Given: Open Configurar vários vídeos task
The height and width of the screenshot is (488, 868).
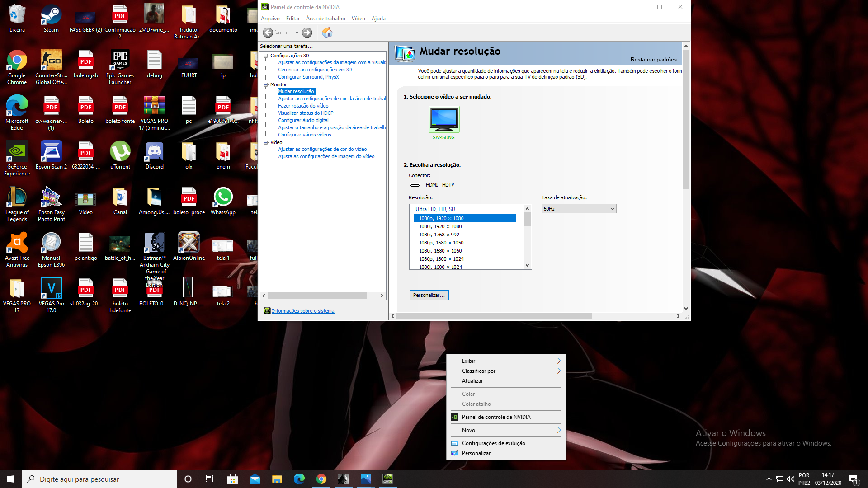Looking at the screenshot, I should tap(304, 135).
